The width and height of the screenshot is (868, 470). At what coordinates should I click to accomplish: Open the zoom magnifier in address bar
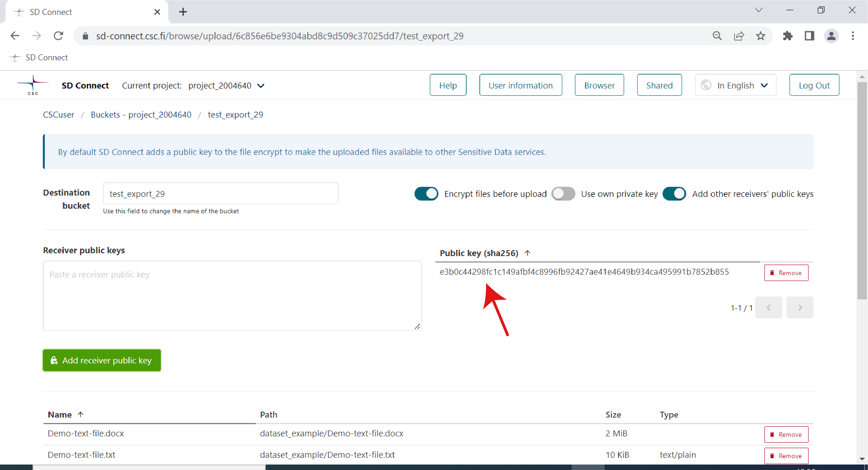point(717,36)
